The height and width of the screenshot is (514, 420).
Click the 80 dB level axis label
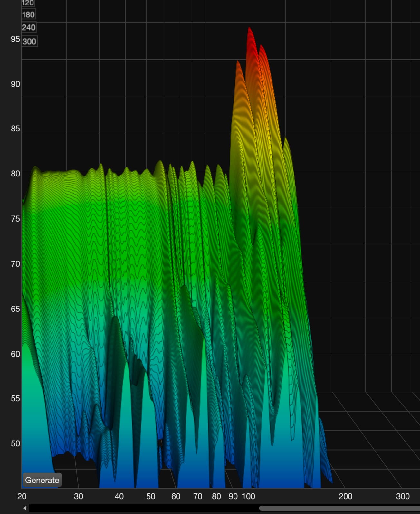click(15, 174)
